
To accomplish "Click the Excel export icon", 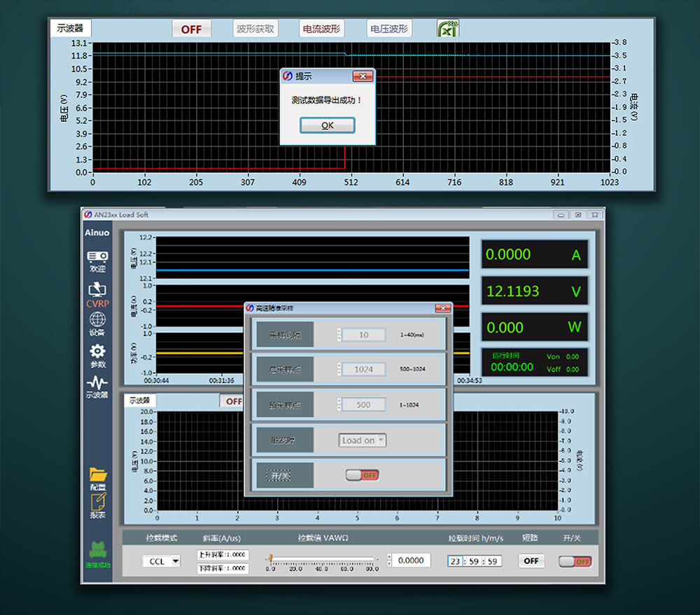I will [x=448, y=29].
